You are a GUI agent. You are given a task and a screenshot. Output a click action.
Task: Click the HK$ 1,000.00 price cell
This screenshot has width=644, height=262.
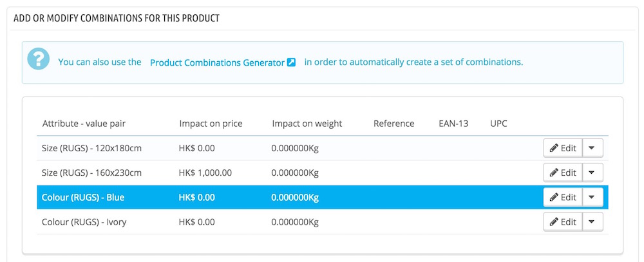[205, 173]
